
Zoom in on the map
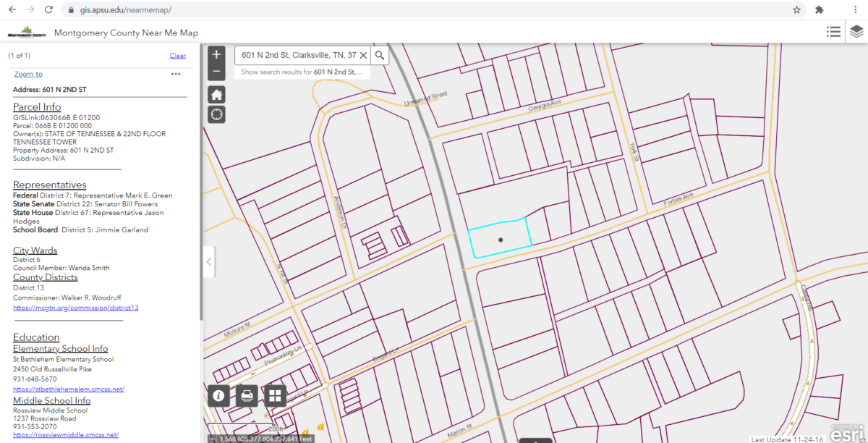pyautogui.click(x=216, y=55)
